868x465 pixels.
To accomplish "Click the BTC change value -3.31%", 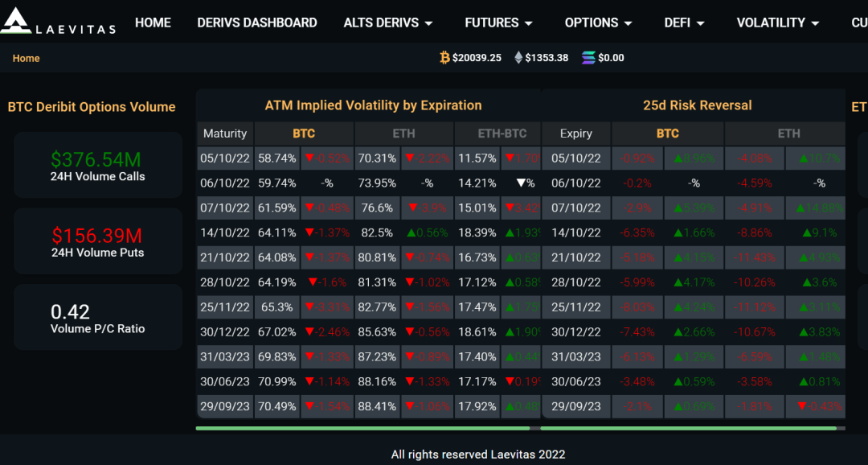I will pyautogui.click(x=327, y=307).
